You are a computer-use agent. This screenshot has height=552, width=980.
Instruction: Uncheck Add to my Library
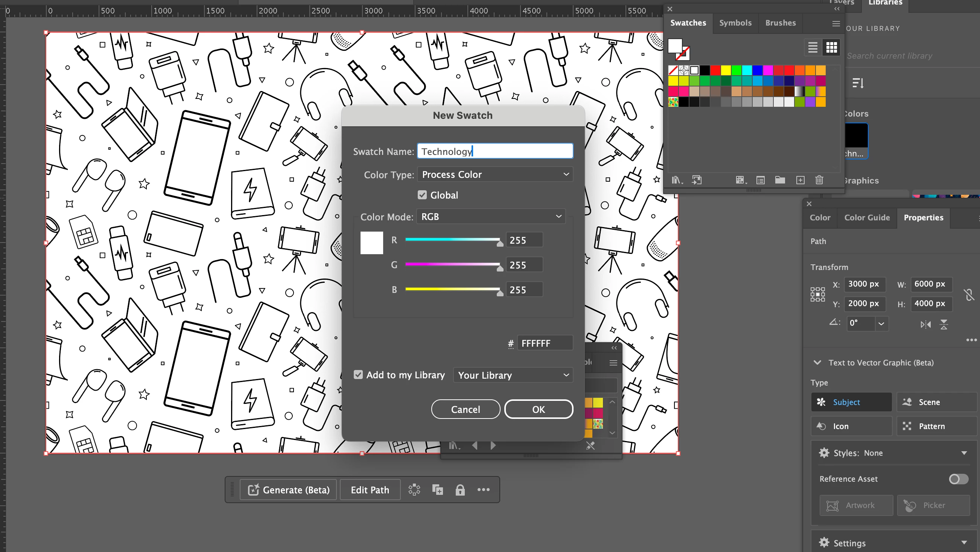click(x=358, y=375)
